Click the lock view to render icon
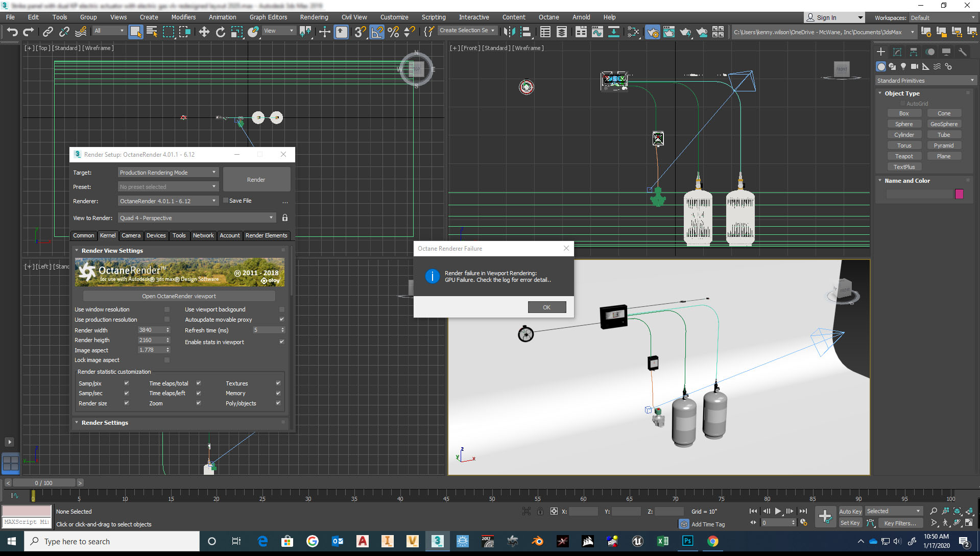Viewport: 980px width, 556px height. pyautogui.click(x=285, y=218)
